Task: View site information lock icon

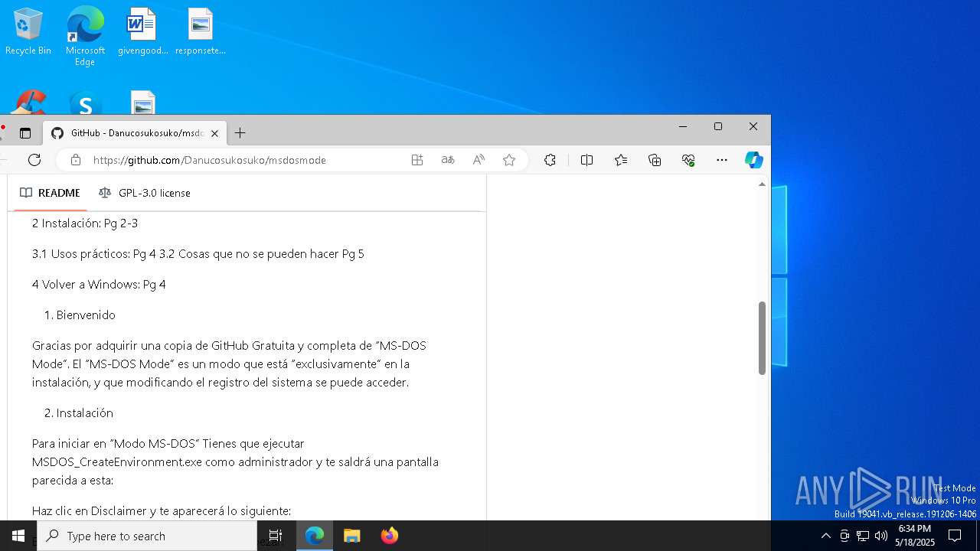Action: 75,160
